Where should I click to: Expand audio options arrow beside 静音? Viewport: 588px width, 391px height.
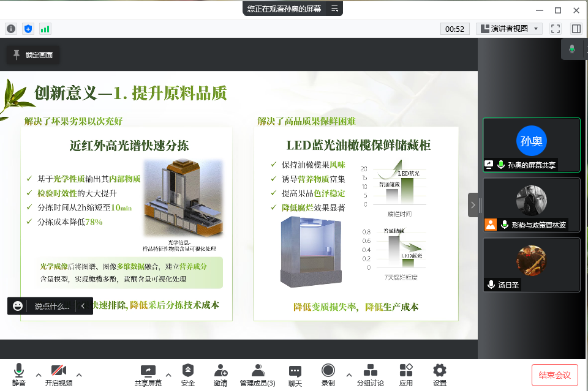39,374
